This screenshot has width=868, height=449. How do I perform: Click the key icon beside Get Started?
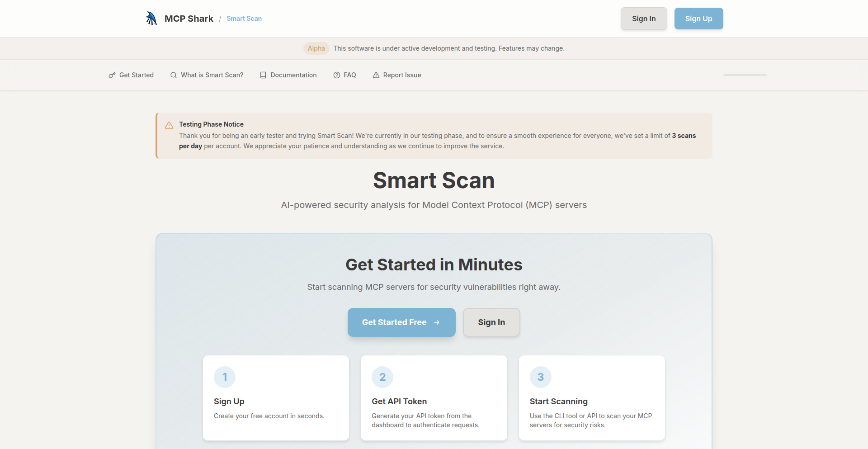click(x=111, y=75)
